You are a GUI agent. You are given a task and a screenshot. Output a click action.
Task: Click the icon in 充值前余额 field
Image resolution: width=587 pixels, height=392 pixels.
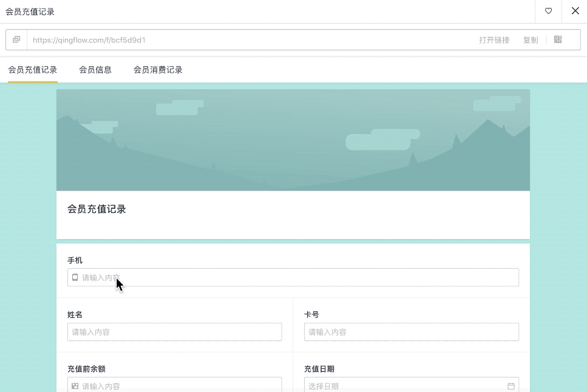click(x=75, y=386)
